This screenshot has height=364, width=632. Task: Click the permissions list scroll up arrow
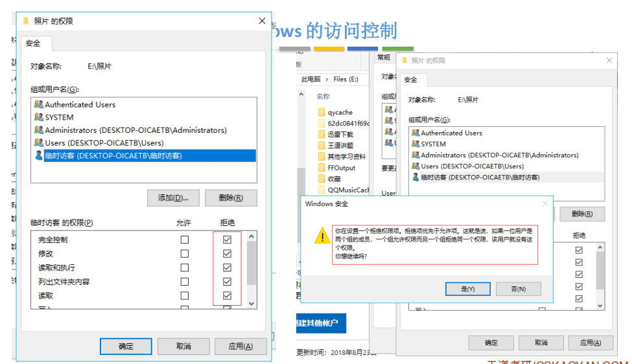point(252,236)
